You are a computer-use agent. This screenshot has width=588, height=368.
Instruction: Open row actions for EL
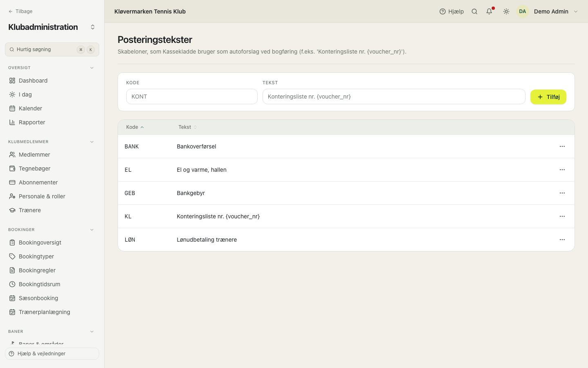562,170
